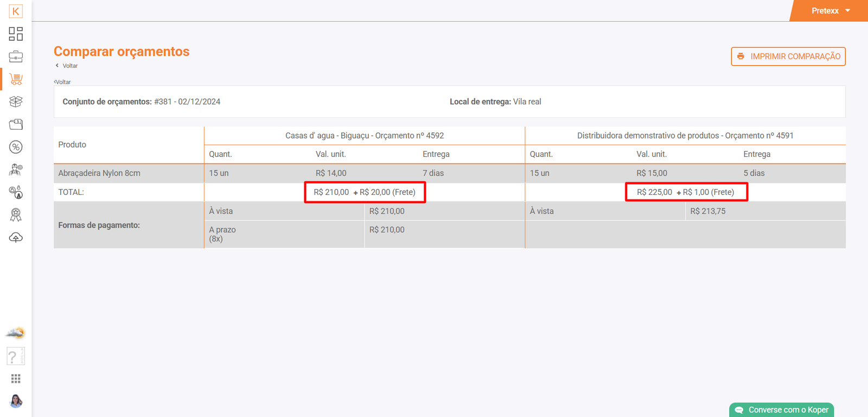Open the nine-dot apps grid
This screenshot has height=417, width=868.
point(16,378)
